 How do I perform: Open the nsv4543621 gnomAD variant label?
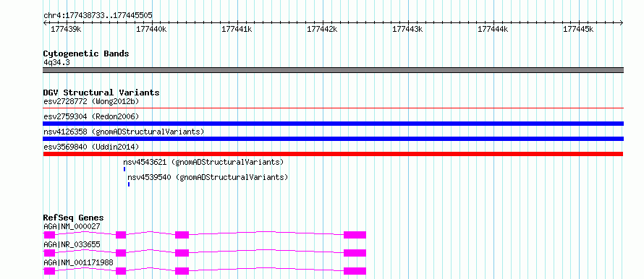203,162
